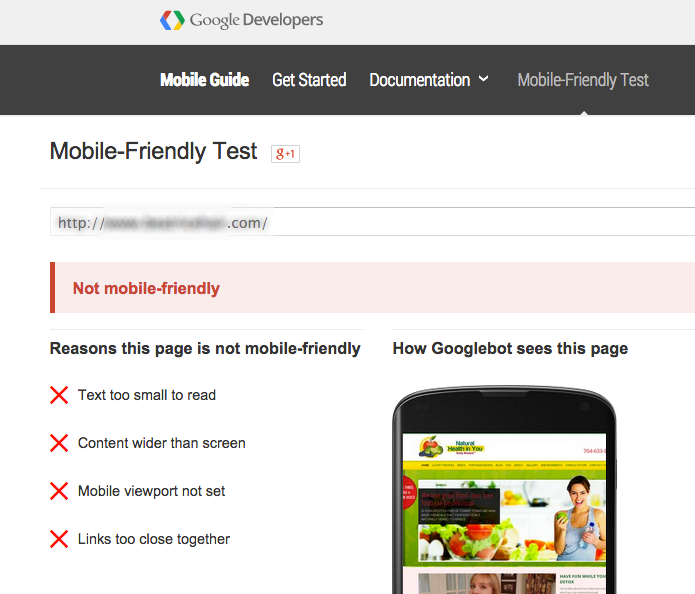The height and width of the screenshot is (594, 695).
Task: Click the 'How Googlebot sees this page' heading
Action: click(x=510, y=349)
